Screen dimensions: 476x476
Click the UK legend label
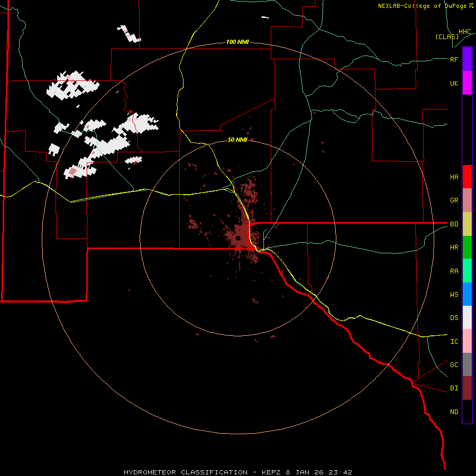pos(454,83)
